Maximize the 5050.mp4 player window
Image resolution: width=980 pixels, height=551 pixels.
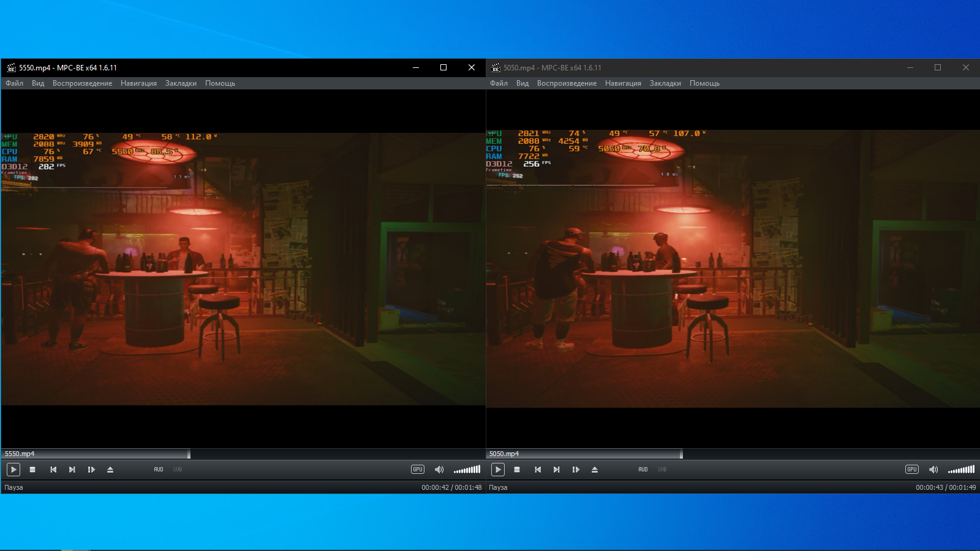(x=938, y=67)
